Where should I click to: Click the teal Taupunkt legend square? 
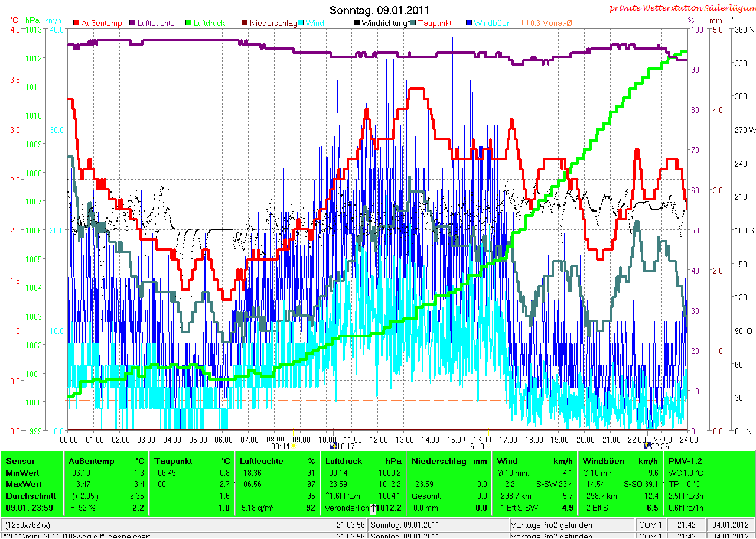[x=412, y=23]
